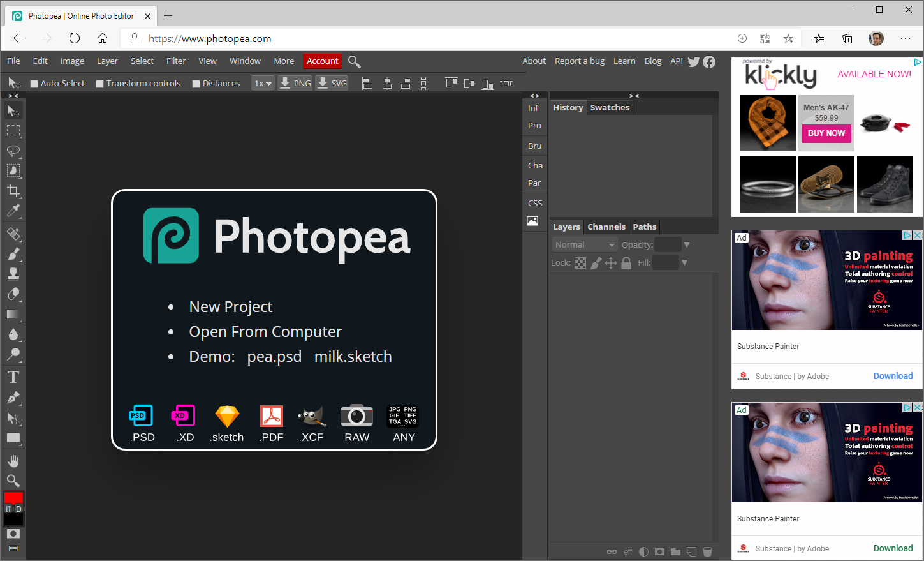Select the Object Selection tool
The height and width of the screenshot is (561, 924).
pos(13,171)
